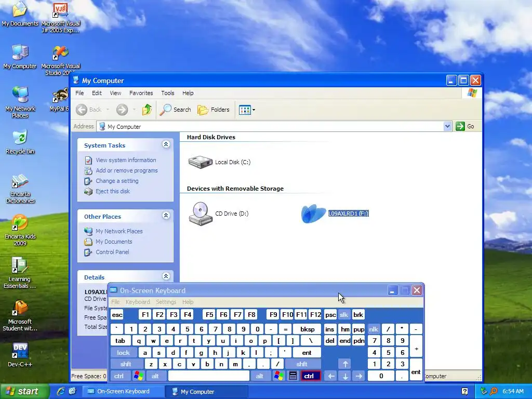The image size is (532, 399).
Task: Click the tab key on On-Screen Keyboard
Action: pos(120,341)
